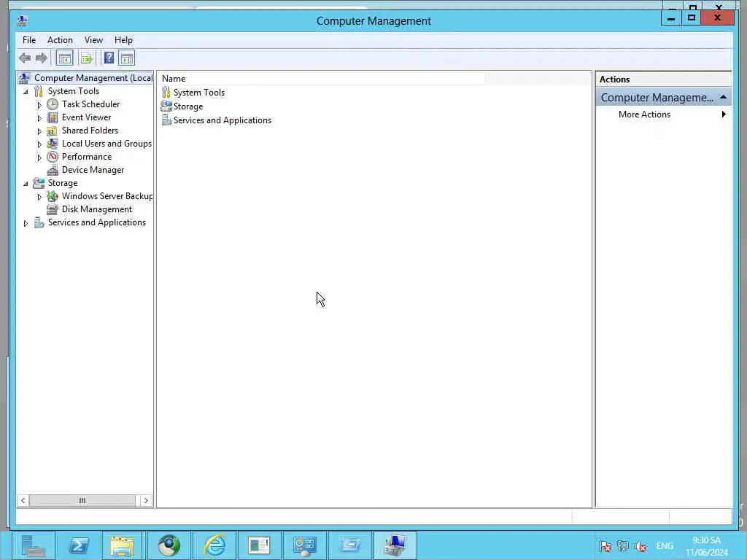This screenshot has height=560, width=747.
Task: Select Shared Folders icon in tree
Action: tap(53, 131)
